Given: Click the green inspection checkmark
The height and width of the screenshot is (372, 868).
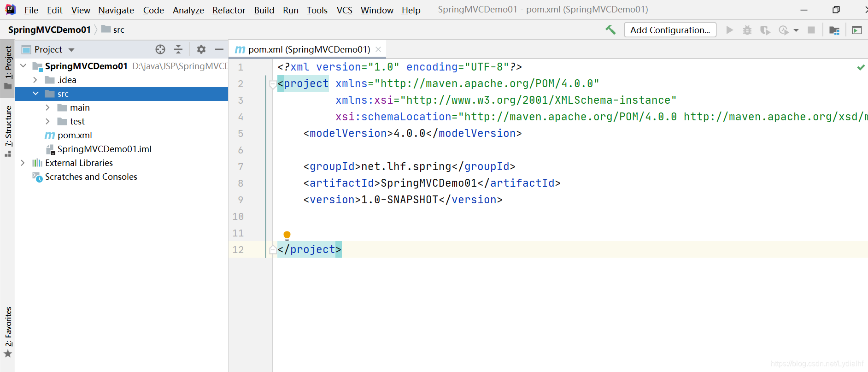Looking at the screenshot, I should pos(861,67).
